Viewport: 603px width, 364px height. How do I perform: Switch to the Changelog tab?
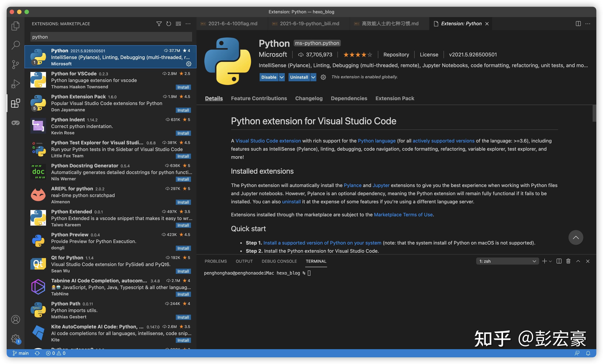click(309, 98)
